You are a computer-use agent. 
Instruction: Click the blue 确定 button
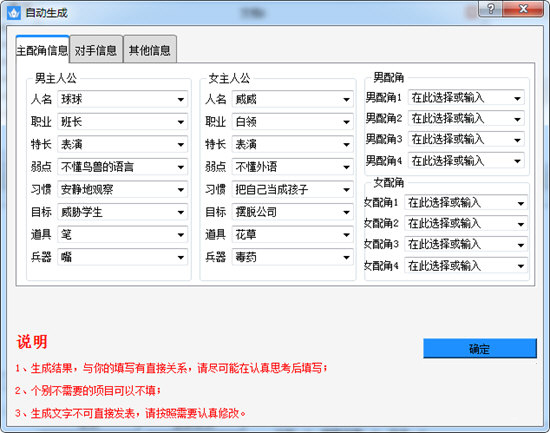479,348
